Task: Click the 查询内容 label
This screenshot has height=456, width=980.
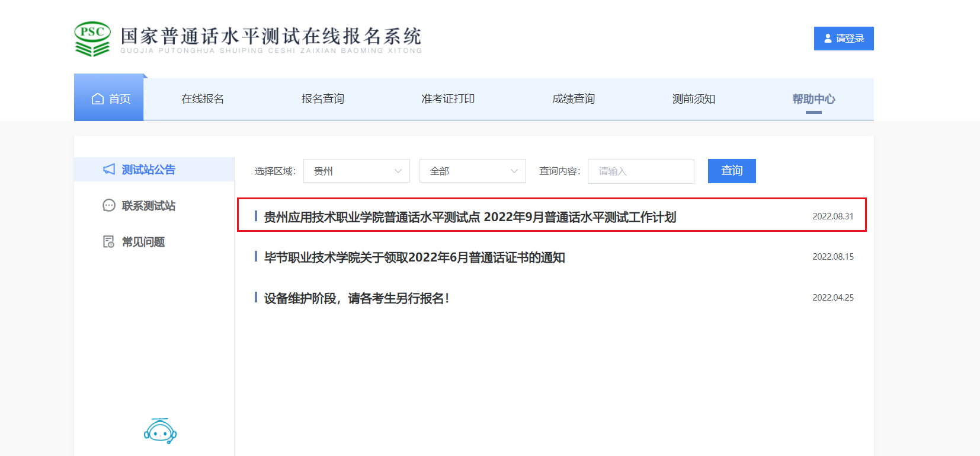Action: pyautogui.click(x=559, y=171)
